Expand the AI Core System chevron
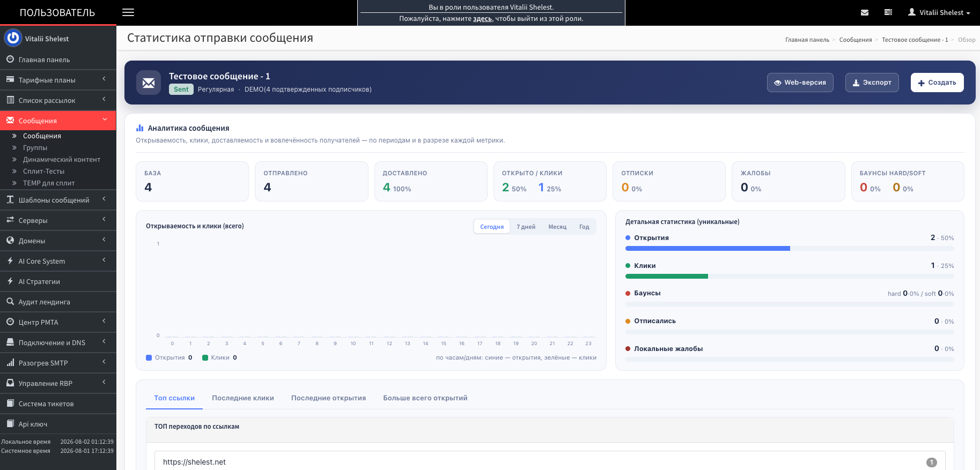Viewport: 980px width, 470px height. coord(104,260)
